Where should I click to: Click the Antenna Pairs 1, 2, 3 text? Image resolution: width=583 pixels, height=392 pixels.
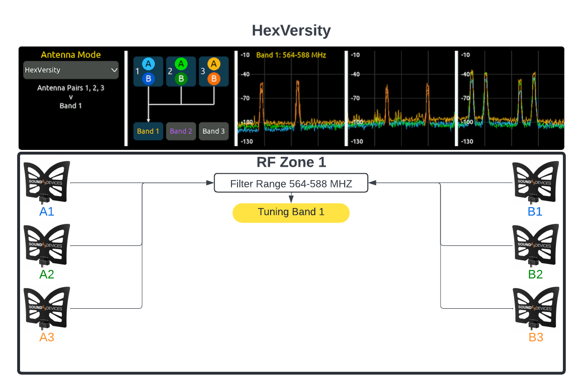pyautogui.click(x=71, y=88)
